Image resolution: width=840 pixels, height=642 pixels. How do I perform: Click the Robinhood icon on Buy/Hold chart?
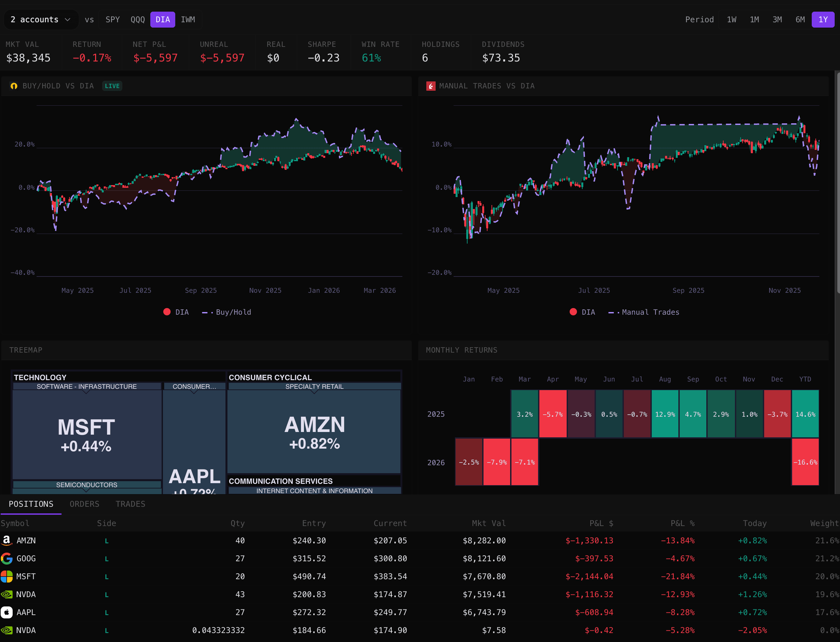(x=14, y=86)
